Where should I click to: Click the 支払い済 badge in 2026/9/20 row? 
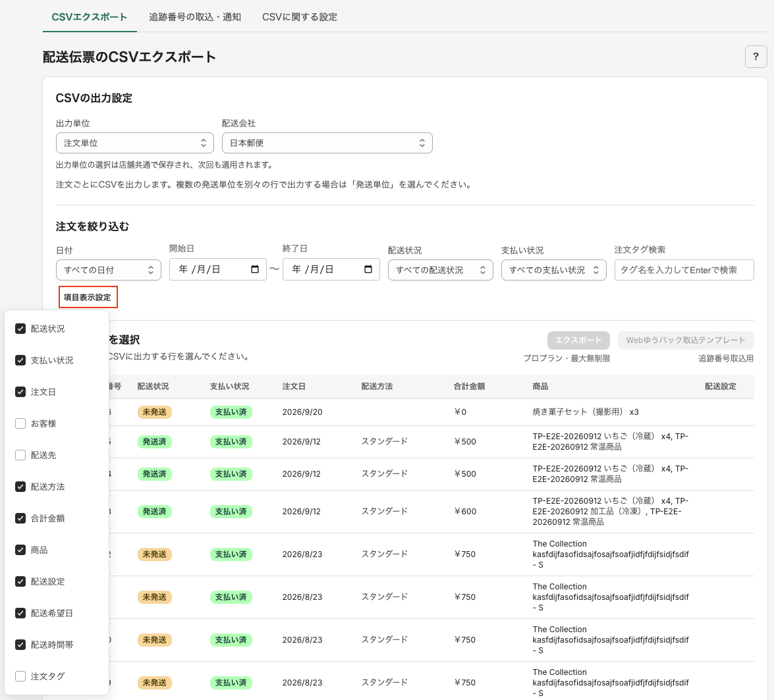point(231,412)
